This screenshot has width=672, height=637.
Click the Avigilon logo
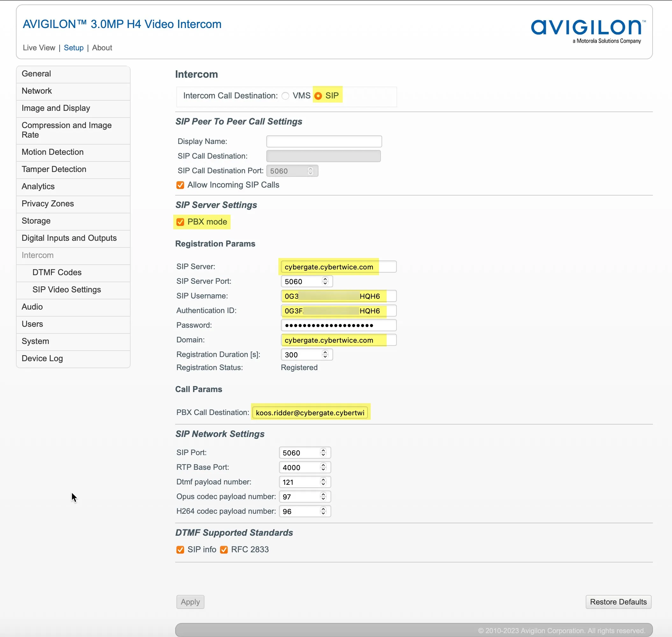click(x=588, y=32)
